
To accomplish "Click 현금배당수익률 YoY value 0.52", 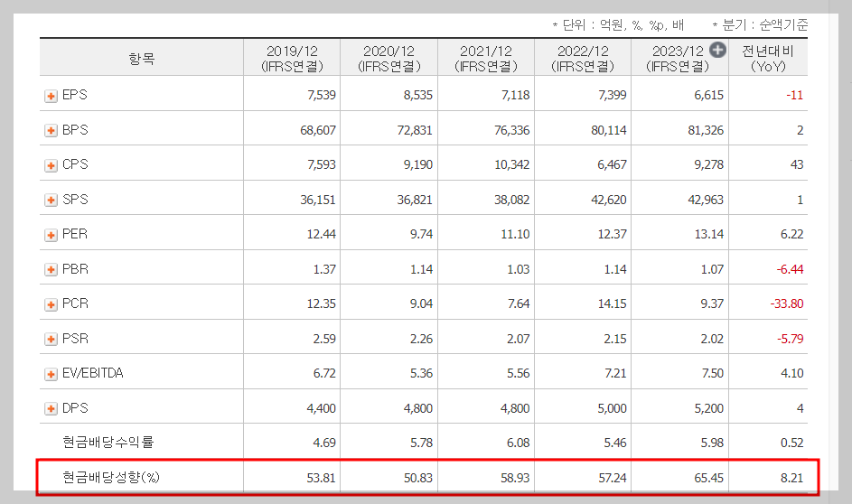I will pos(792,443).
